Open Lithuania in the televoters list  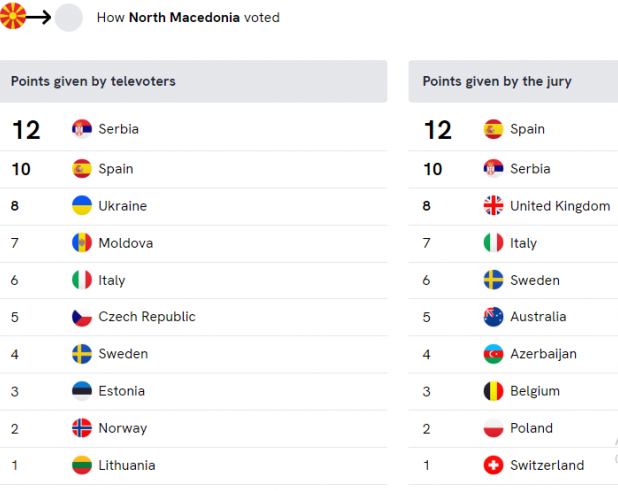pyautogui.click(x=194, y=465)
